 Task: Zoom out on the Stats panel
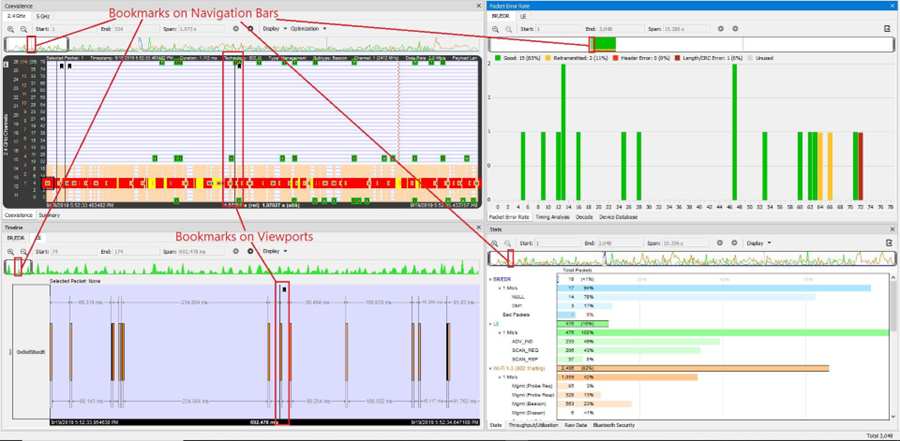click(x=507, y=243)
